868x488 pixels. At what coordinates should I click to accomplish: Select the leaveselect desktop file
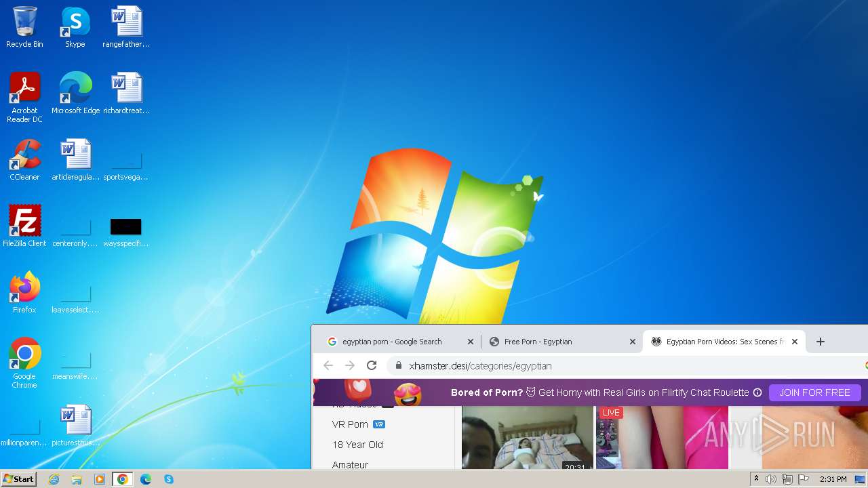click(75, 299)
